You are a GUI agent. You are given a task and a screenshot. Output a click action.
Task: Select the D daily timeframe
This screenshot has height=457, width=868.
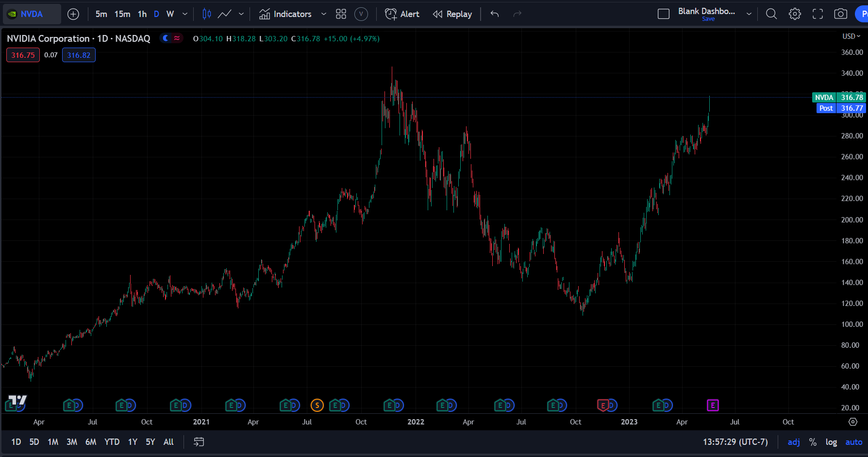click(x=156, y=14)
